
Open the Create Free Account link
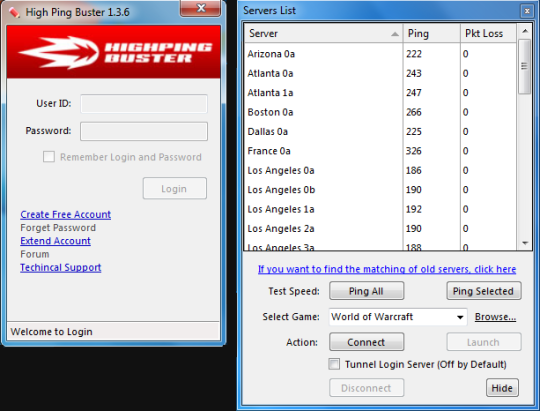pyautogui.click(x=65, y=215)
